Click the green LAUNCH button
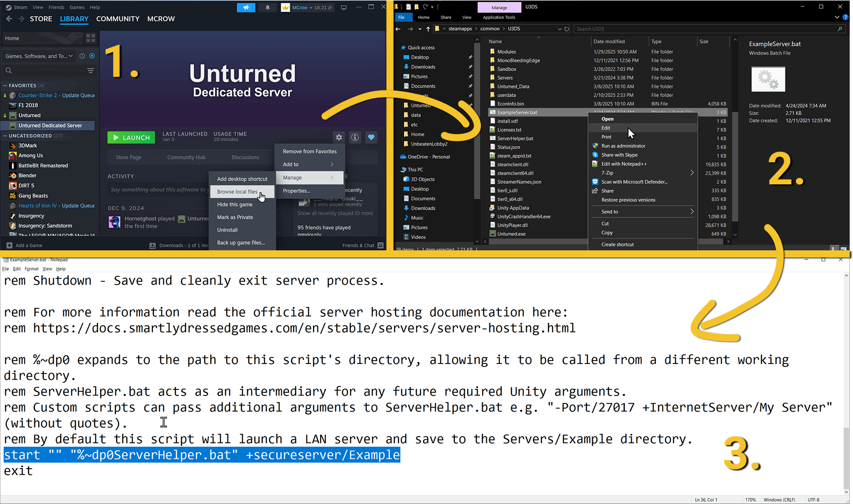 coord(131,137)
